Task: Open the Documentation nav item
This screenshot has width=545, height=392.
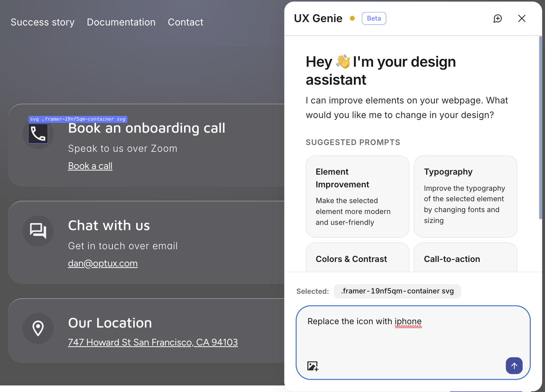Action: [121, 22]
